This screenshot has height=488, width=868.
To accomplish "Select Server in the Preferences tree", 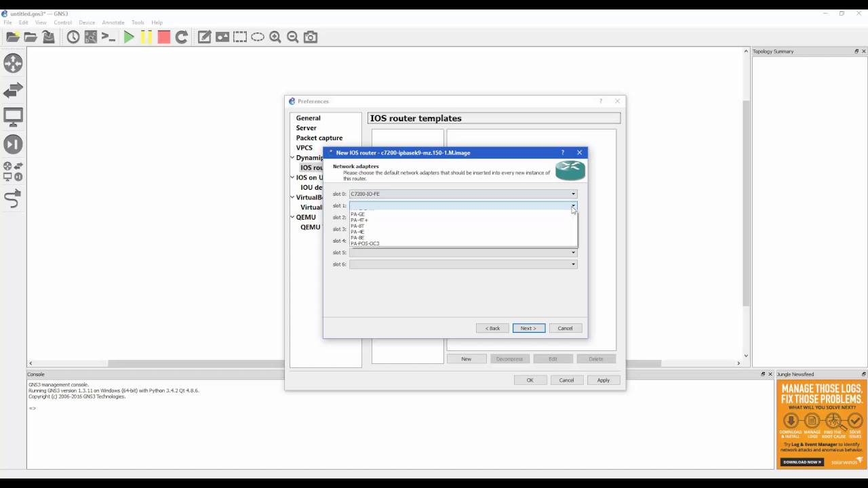I will click(x=306, y=127).
